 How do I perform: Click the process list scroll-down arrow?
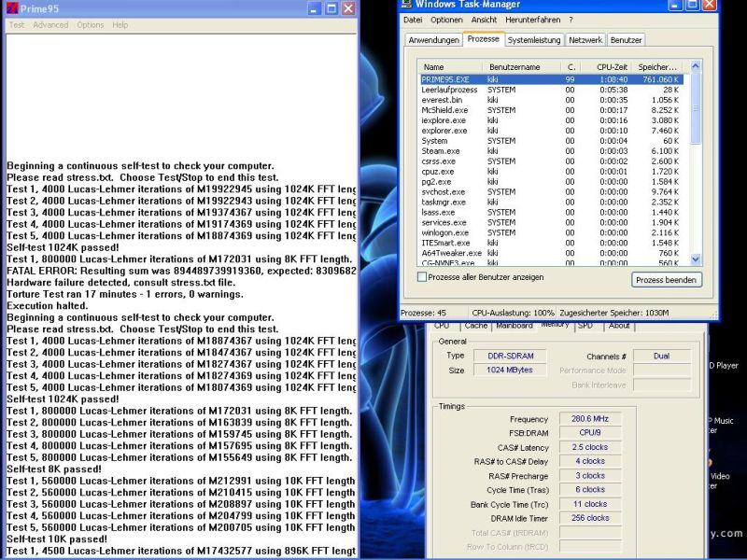[x=695, y=259]
